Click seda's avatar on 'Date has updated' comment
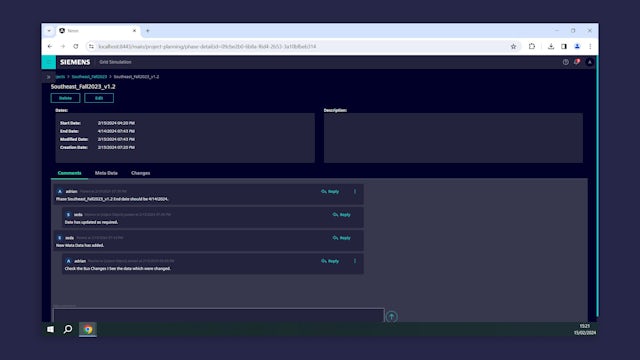The height and width of the screenshot is (360, 640). (68, 215)
